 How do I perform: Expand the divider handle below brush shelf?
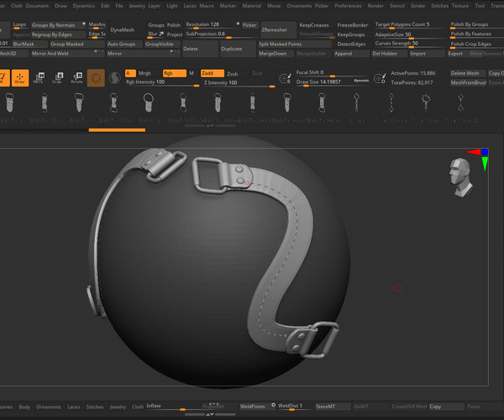(x=209, y=126)
